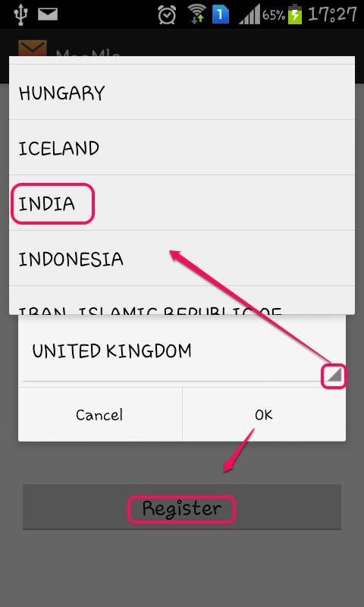Tap the green battery charging icon
Viewport: 364px width, 607px height.
[x=295, y=14]
